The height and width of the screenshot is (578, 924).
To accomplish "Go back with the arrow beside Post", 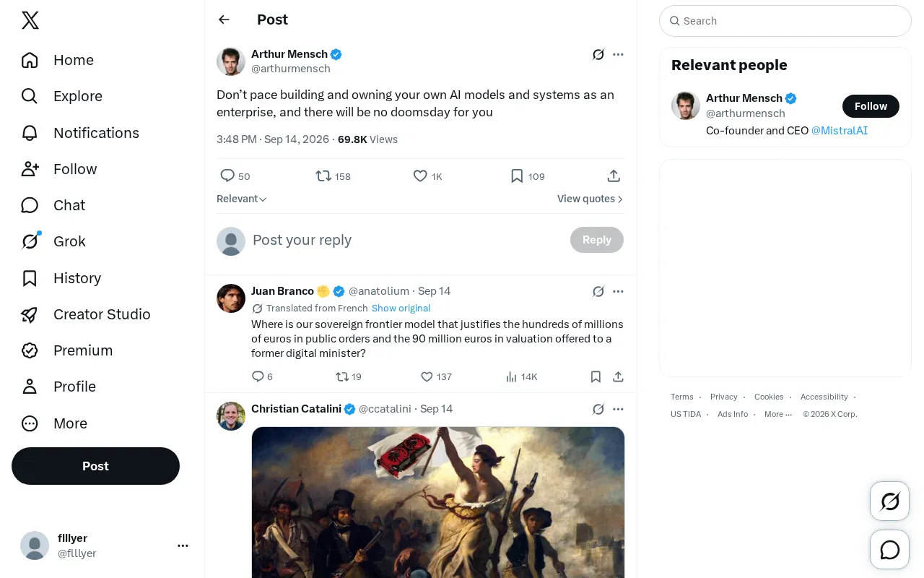I will [x=224, y=20].
